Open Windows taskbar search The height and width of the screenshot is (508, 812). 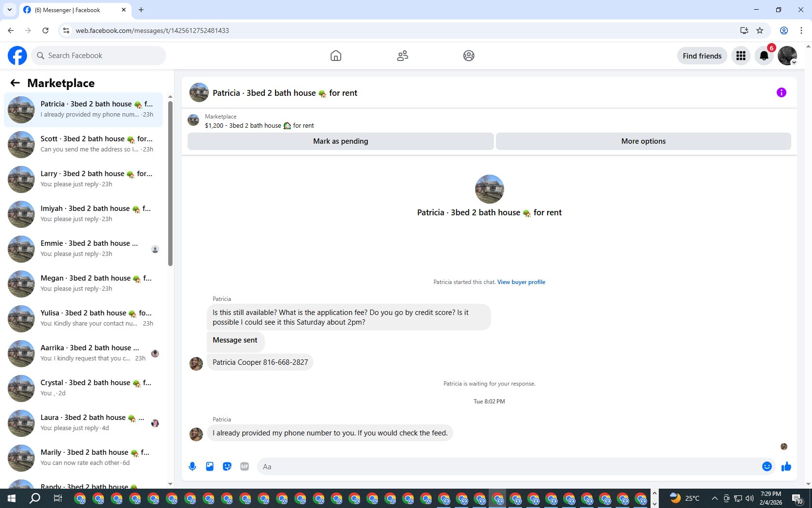coord(35,498)
